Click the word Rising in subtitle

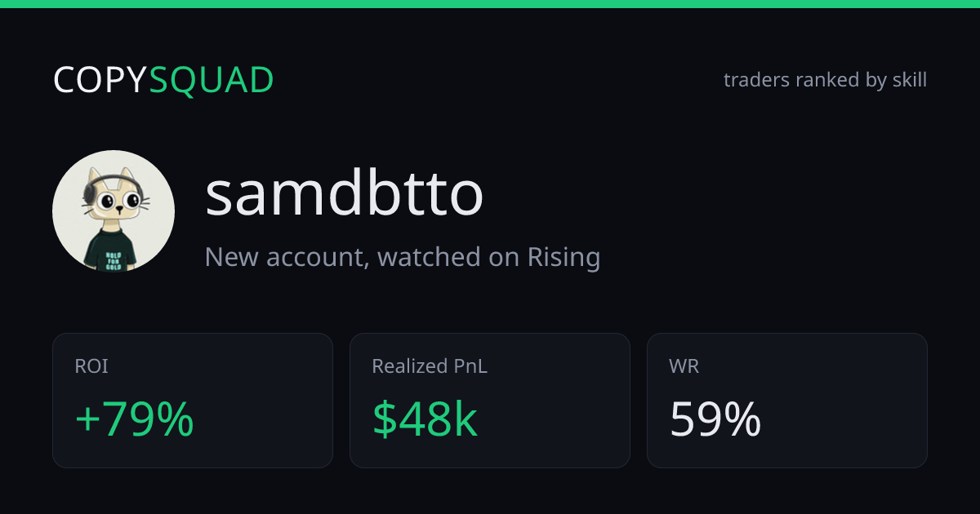pyautogui.click(x=563, y=257)
